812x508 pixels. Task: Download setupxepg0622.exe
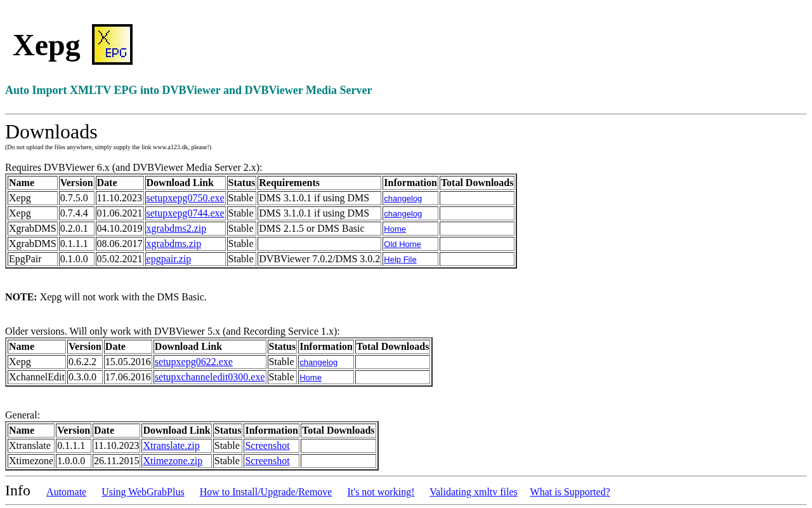pyautogui.click(x=193, y=362)
